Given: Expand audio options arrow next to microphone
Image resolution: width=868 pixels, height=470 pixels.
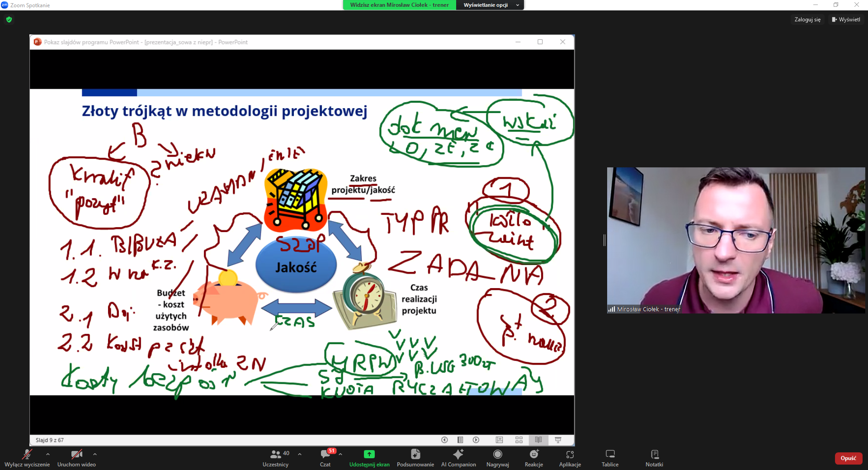Looking at the screenshot, I should coord(48,454).
